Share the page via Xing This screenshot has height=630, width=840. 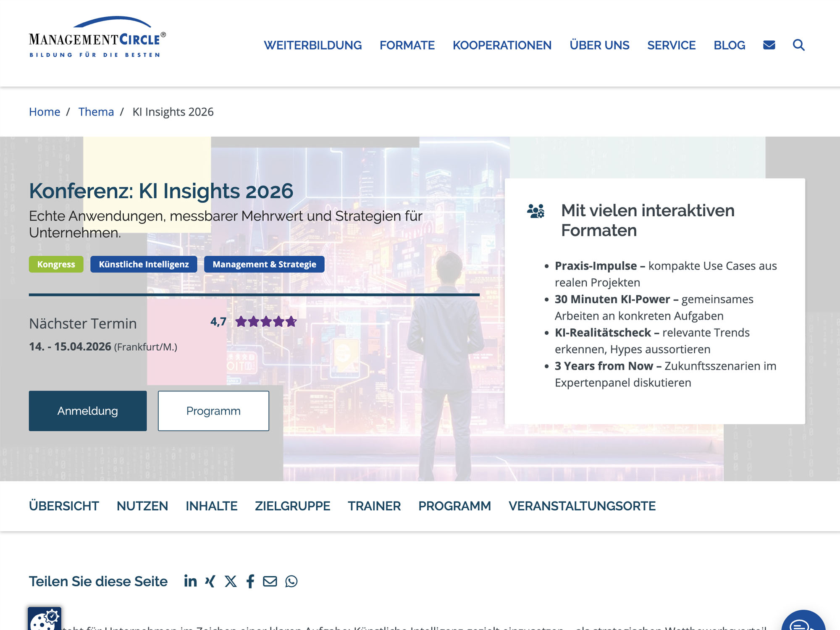pyautogui.click(x=210, y=581)
